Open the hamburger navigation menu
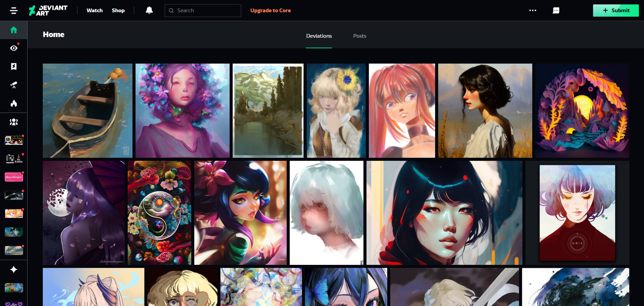 pyautogui.click(x=14, y=11)
